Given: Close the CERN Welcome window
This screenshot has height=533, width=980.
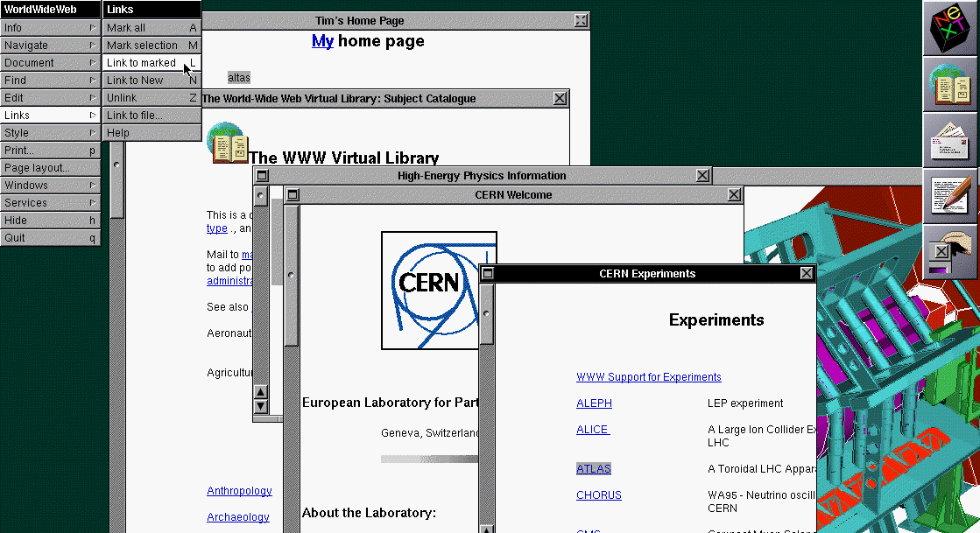Looking at the screenshot, I should 735,195.
